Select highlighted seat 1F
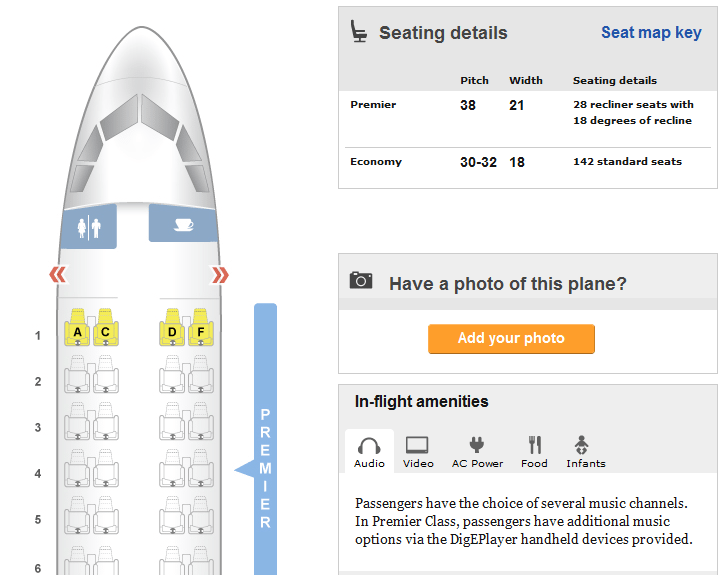Screen dimensions: 721x575 pyautogui.click(x=201, y=331)
